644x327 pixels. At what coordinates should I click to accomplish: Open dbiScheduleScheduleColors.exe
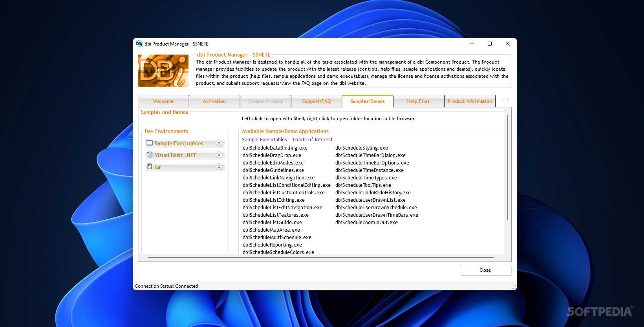[x=278, y=252]
